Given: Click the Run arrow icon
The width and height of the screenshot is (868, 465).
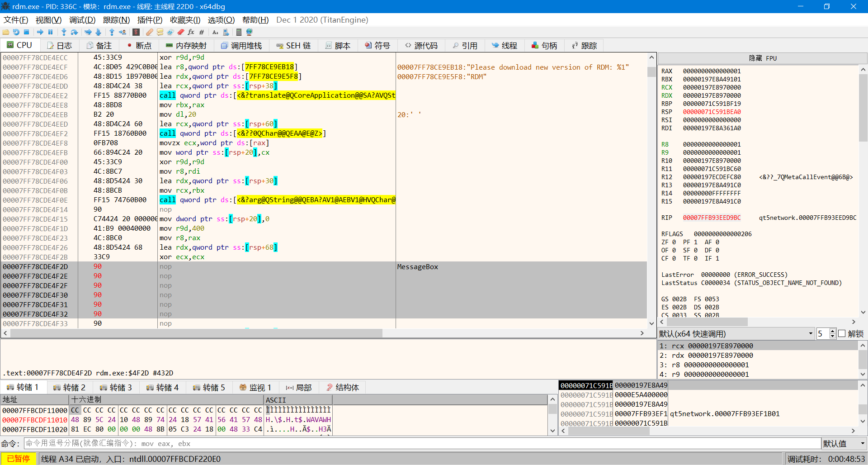Looking at the screenshot, I should click(40, 32).
